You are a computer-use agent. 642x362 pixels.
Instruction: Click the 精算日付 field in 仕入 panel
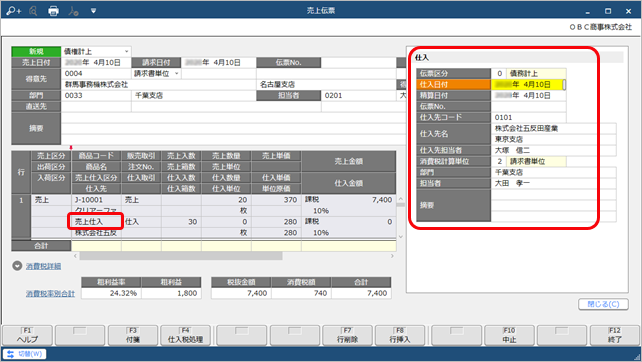(x=528, y=95)
